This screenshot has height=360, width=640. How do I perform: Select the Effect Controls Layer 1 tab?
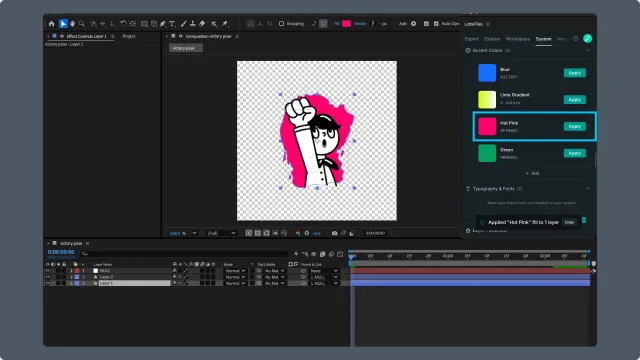(86, 36)
